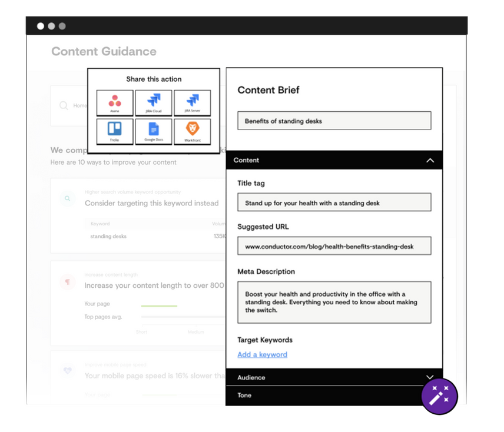Edit the Benefits of standing desks field

coord(334,121)
